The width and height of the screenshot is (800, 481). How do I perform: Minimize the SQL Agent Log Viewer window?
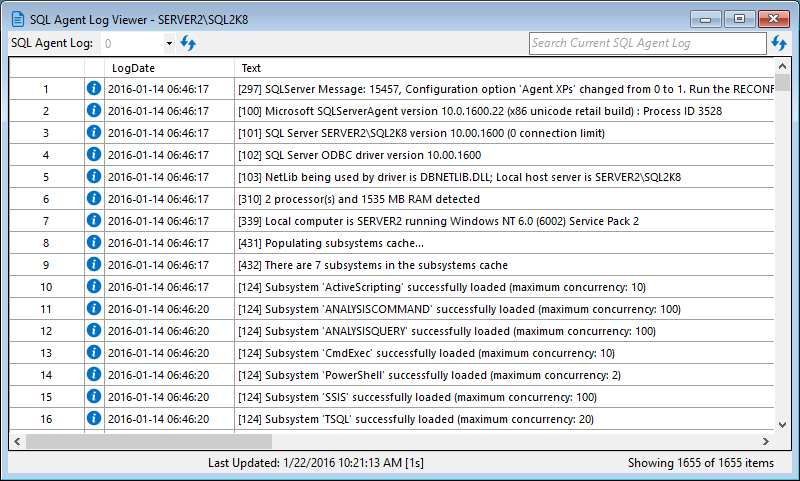click(x=706, y=19)
